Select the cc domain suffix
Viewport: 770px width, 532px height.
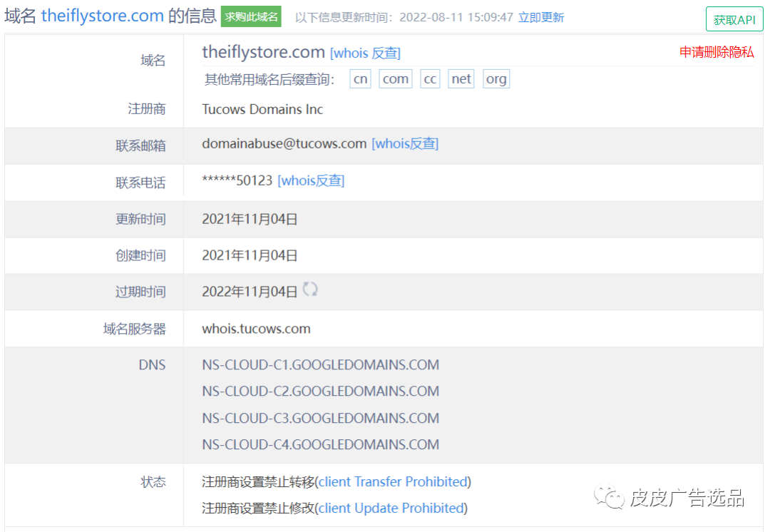[430, 79]
